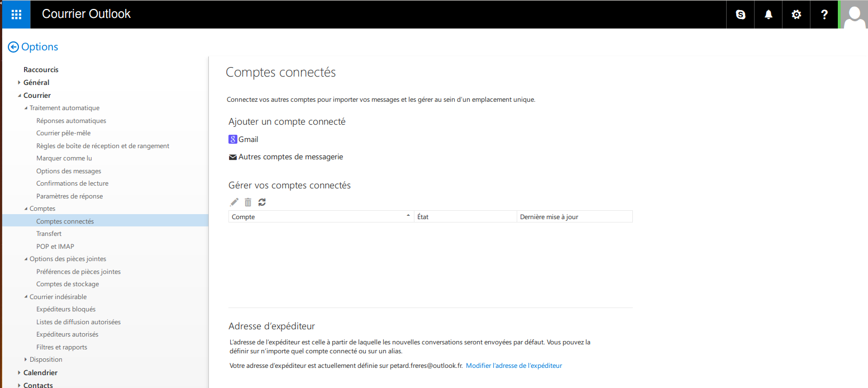The height and width of the screenshot is (388, 868).
Task: Click the profile avatar picture
Action: coord(855,15)
